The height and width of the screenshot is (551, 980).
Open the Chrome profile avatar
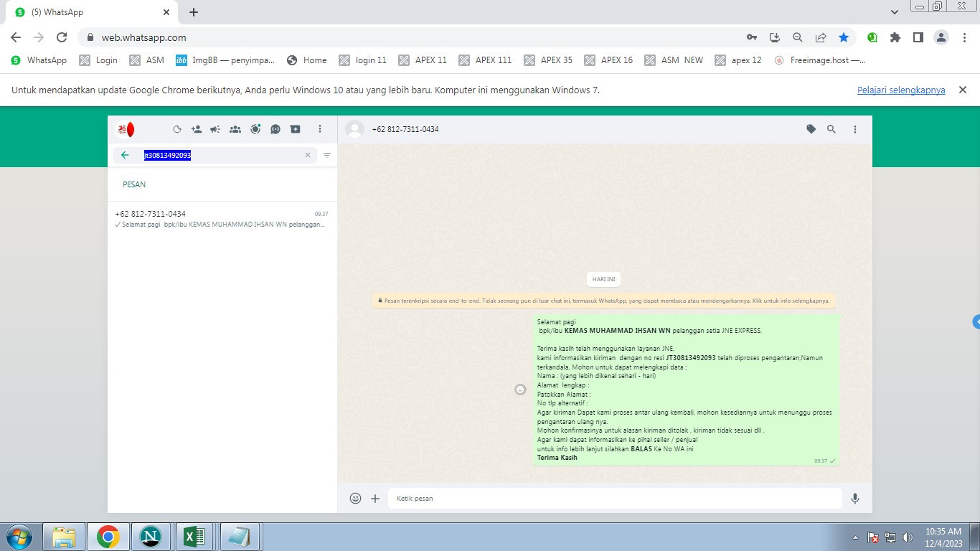pyautogui.click(x=941, y=37)
